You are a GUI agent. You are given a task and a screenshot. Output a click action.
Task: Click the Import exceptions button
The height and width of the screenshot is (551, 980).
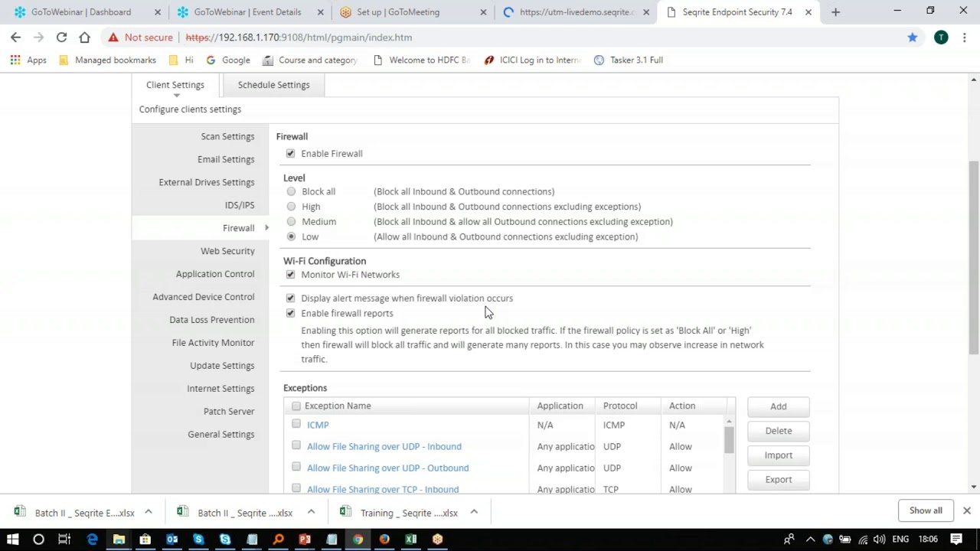[x=778, y=455]
